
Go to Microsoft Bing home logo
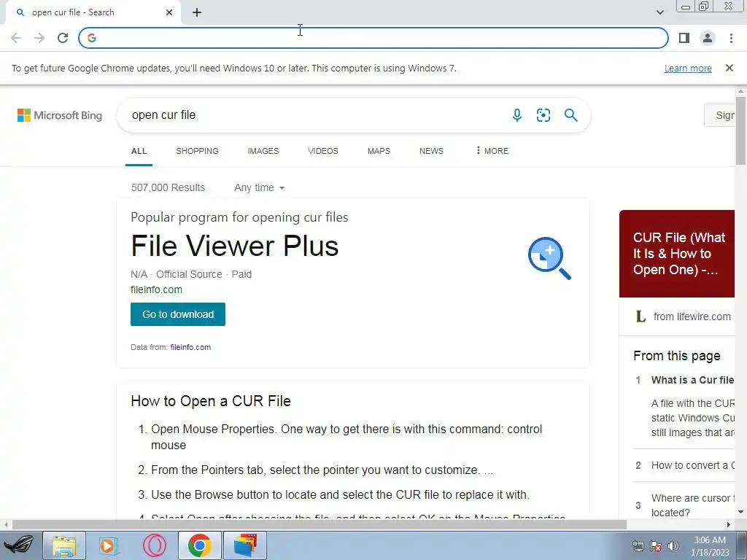pyautogui.click(x=60, y=115)
